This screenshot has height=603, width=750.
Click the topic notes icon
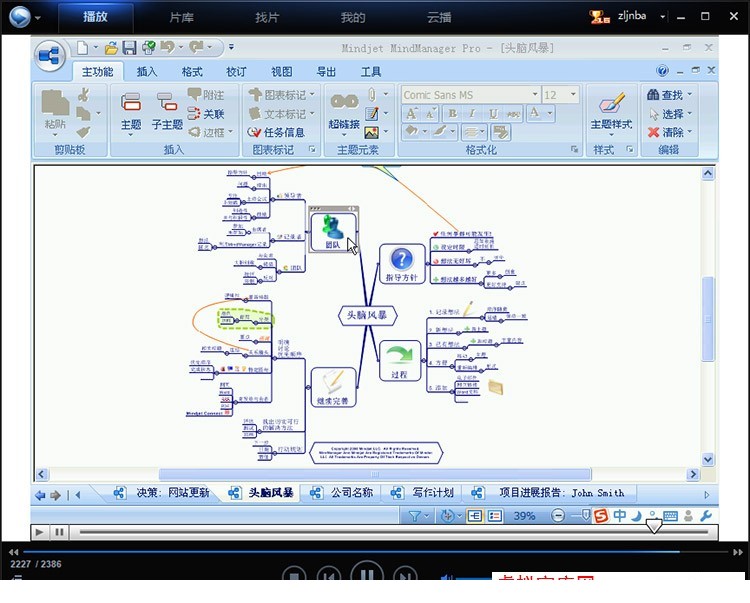tap(372, 114)
